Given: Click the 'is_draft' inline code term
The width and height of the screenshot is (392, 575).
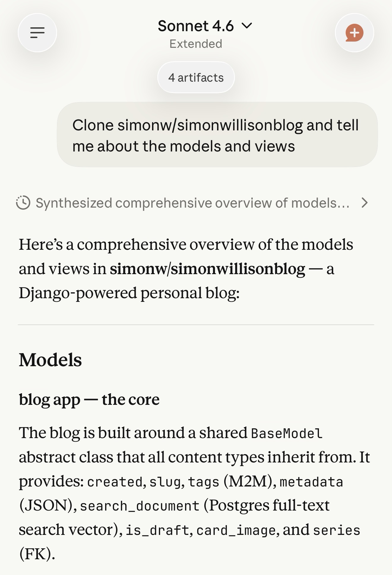Looking at the screenshot, I should pos(157,530).
